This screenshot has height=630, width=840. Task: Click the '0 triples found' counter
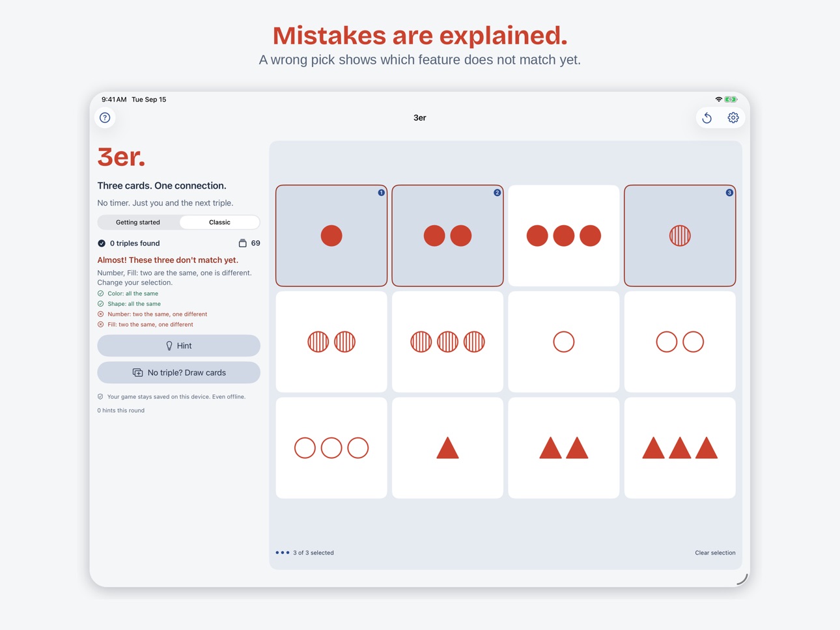pyautogui.click(x=135, y=243)
